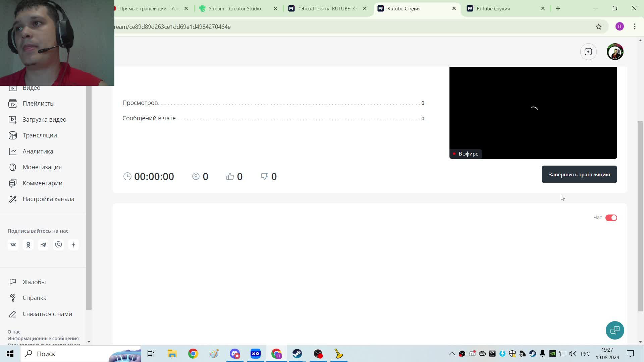Click the VK social icon
644x362 pixels.
click(13, 245)
